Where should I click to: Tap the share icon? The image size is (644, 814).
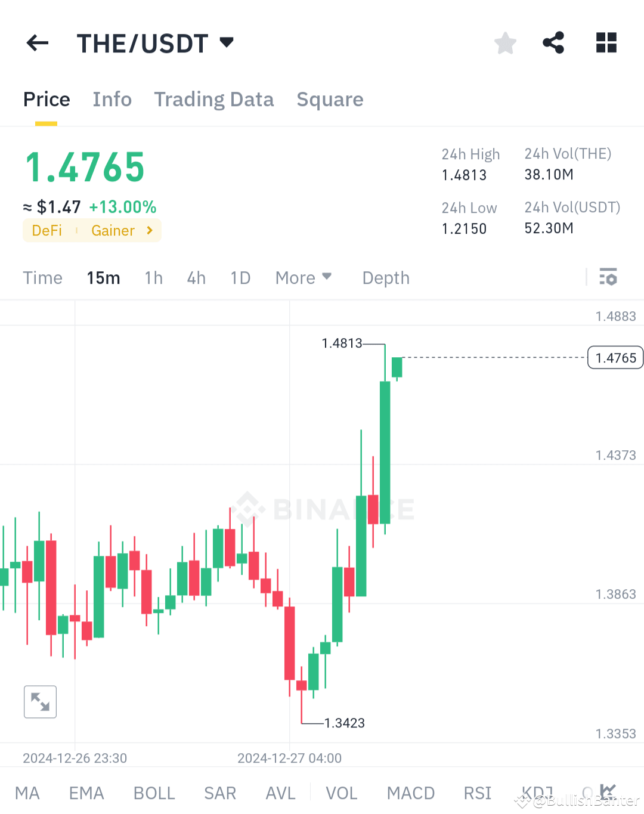pos(553,42)
